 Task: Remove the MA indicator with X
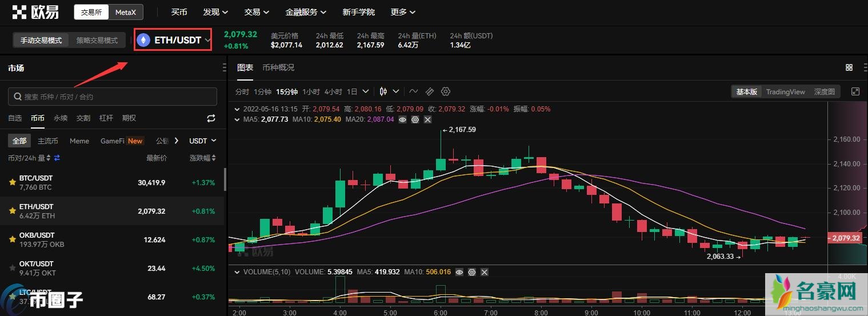(427, 119)
